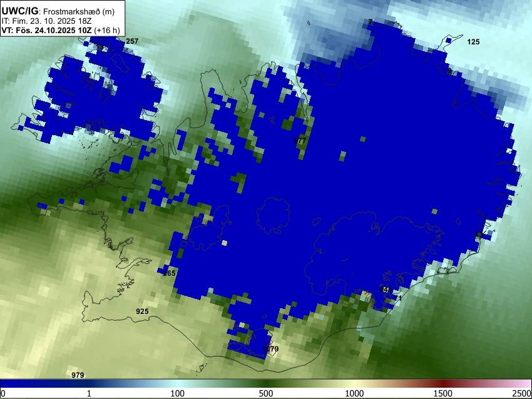Image resolution: width=532 pixels, height=399 pixels.
Task: Click the "(+16 h)" forecast offset
Action: point(107,30)
